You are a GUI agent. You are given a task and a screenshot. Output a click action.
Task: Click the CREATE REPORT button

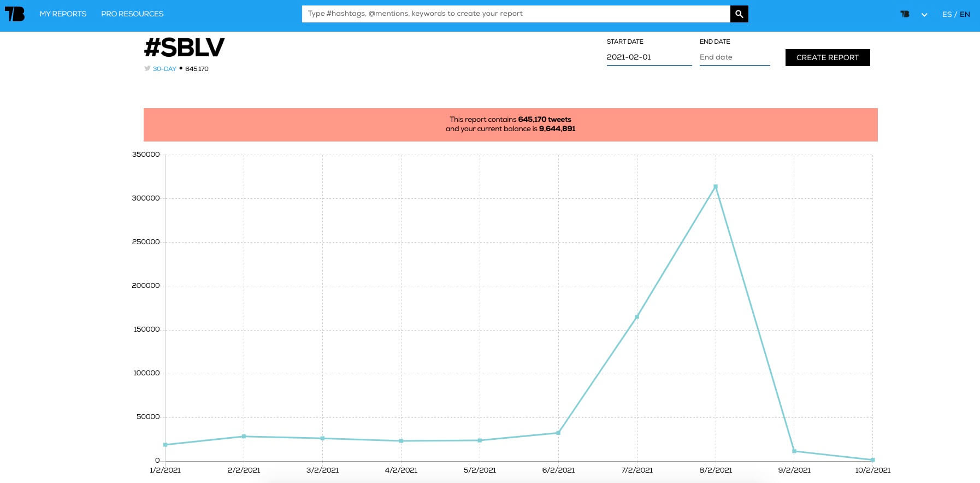coord(828,57)
